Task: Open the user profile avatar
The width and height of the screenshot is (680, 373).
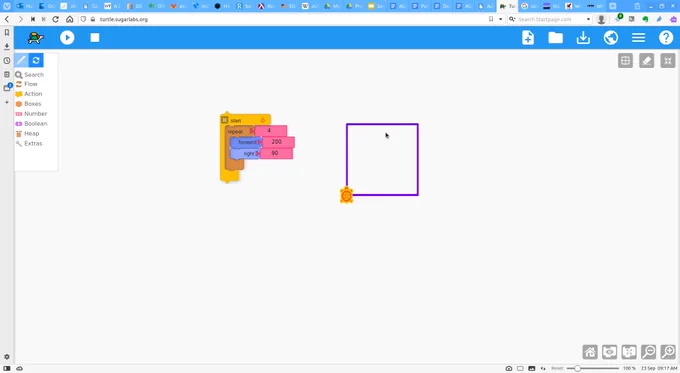Action: (601, 19)
